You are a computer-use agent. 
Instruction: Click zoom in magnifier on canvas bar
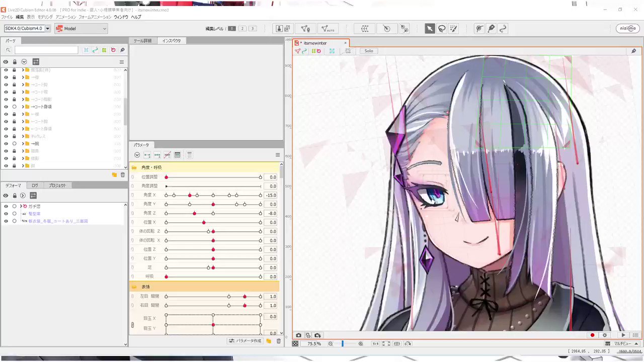[x=361, y=343]
